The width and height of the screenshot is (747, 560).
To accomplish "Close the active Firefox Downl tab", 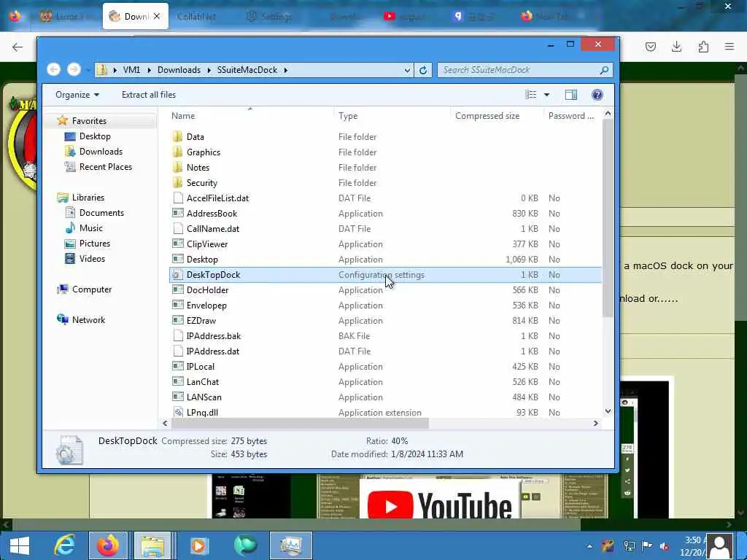I will pos(157,16).
